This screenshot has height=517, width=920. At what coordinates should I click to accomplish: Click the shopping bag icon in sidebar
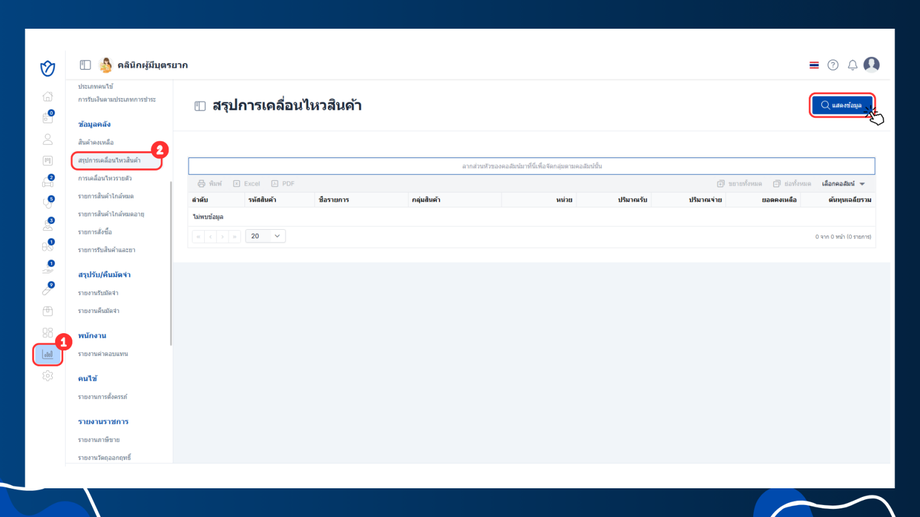click(48, 311)
